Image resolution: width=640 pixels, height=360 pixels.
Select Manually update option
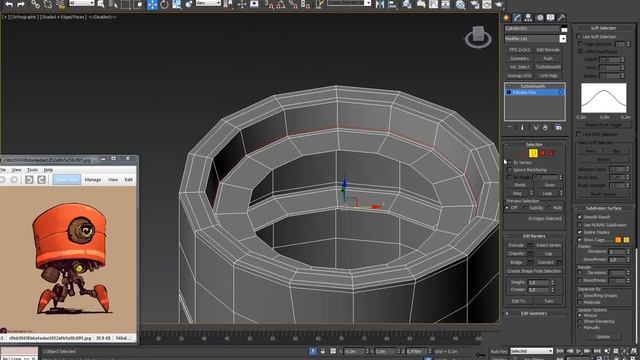(x=580, y=327)
